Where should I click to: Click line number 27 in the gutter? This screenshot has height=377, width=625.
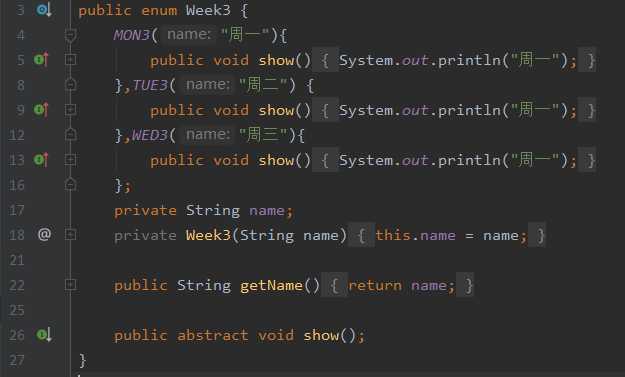point(17,361)
